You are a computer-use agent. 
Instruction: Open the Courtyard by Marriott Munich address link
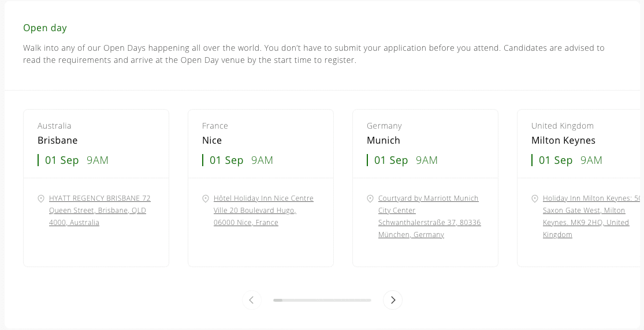(x=429, y=216)
